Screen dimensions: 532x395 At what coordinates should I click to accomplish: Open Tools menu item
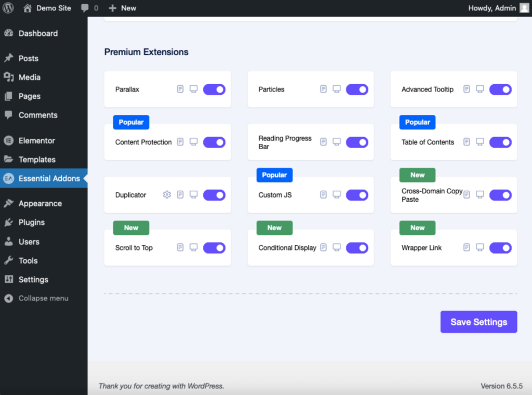pos(44,260)
